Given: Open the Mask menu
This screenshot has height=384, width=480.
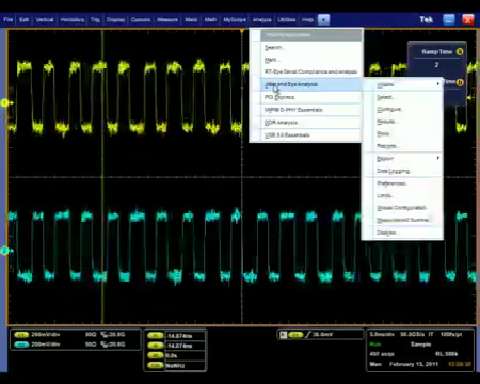Looking at the screenshot, I should pos(191,20).
